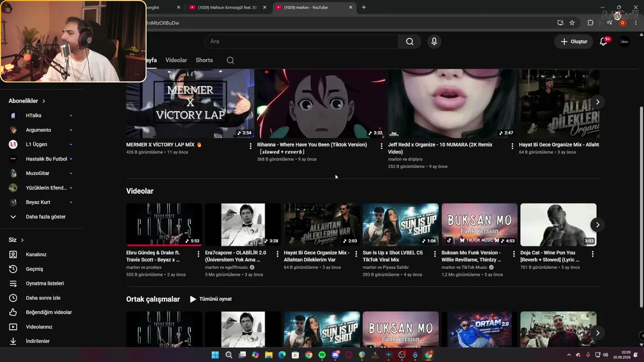The image size is (644, 362).
Task: Open options for Ebru Gündeş & Drake video
Action: click(198, 254)
